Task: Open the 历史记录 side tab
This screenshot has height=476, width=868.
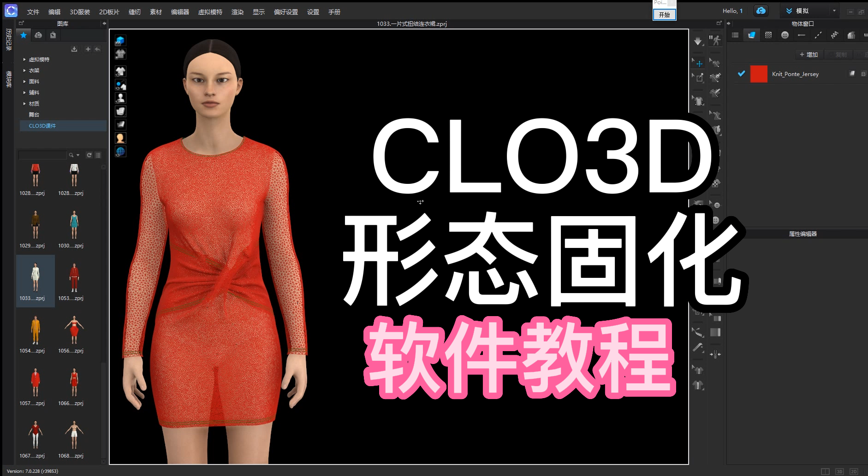Action: tap(8, 40)
